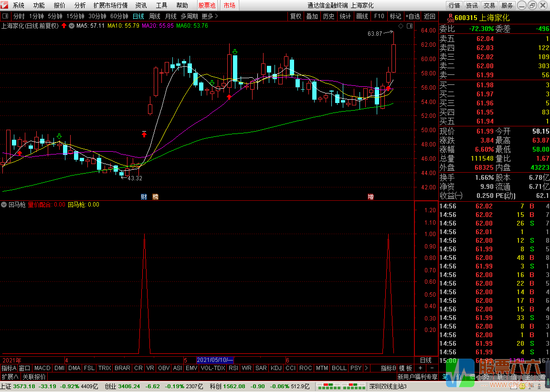Click the 关联报价 tab

click(x=34, y=377)
